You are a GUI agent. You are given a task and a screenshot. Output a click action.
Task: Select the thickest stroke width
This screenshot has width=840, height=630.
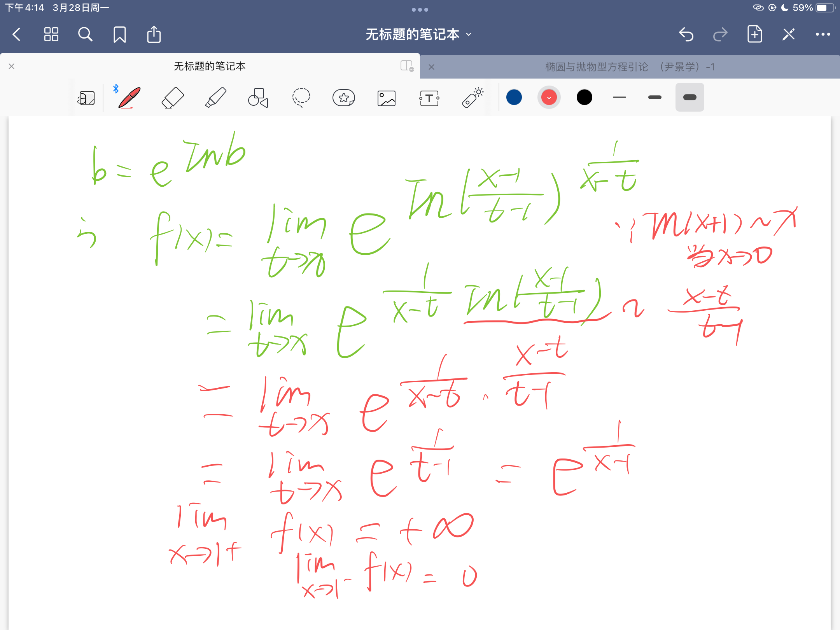689,97
